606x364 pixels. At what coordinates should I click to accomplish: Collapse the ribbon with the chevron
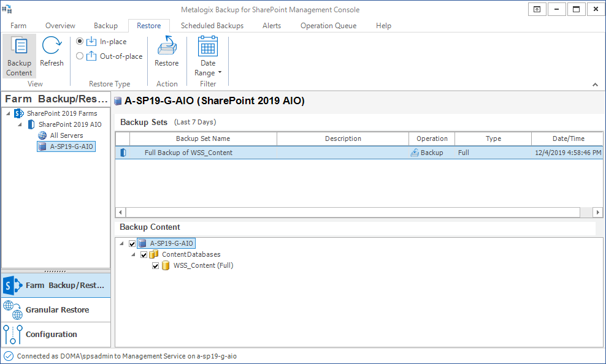click(595, 85)
